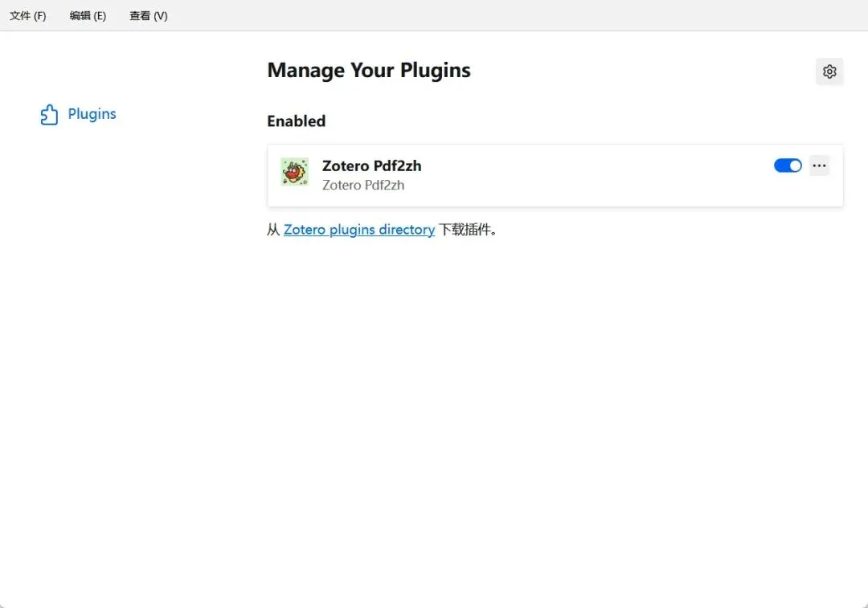Open the 文件 (F) menu
868x608 pixels.
27,16
